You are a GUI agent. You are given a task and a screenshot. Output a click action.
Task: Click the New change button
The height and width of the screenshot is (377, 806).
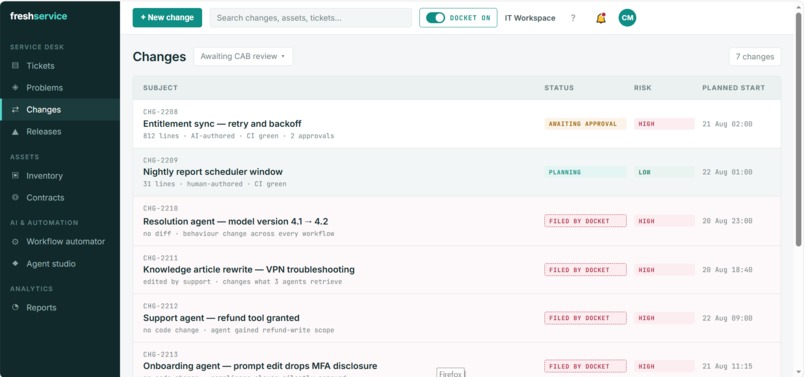167,17
